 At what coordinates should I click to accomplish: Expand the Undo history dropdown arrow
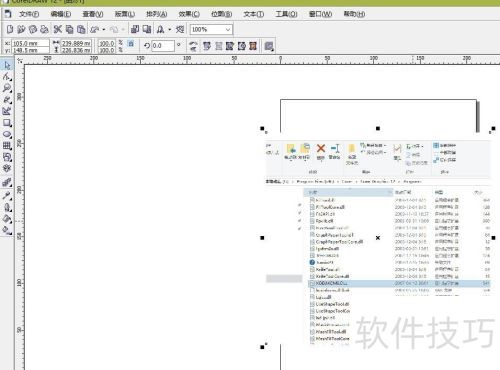click(x=104, y=29)
